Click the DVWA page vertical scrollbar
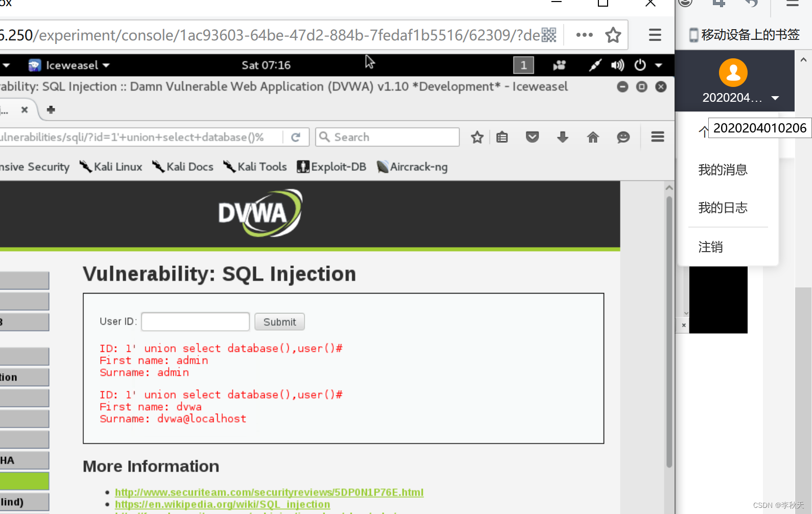 click(669, 332)
